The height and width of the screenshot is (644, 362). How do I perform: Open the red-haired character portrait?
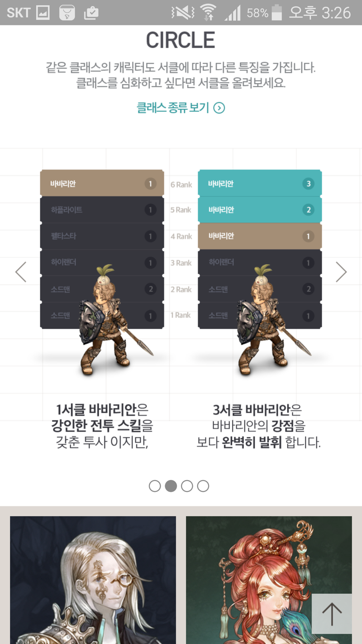click(269, 580)
